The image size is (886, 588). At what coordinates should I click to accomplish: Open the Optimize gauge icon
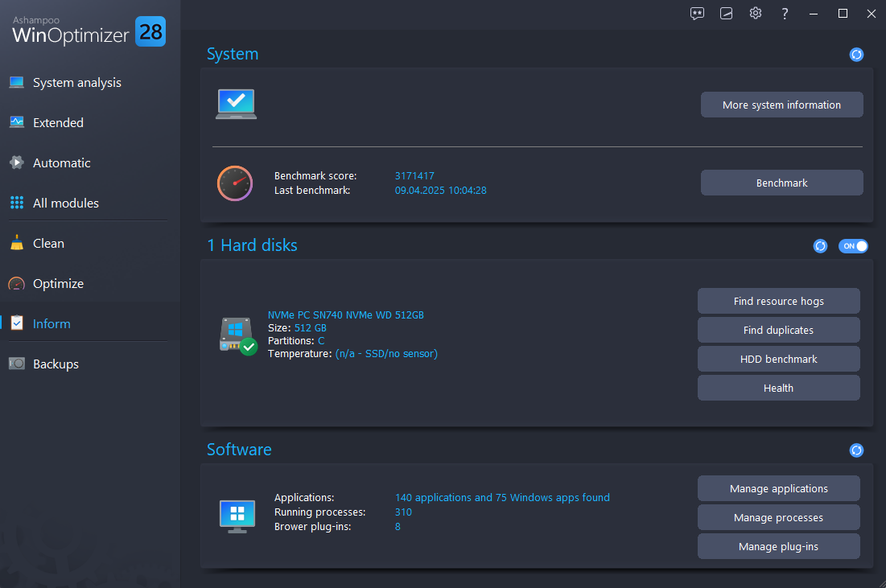coord(17,283)
